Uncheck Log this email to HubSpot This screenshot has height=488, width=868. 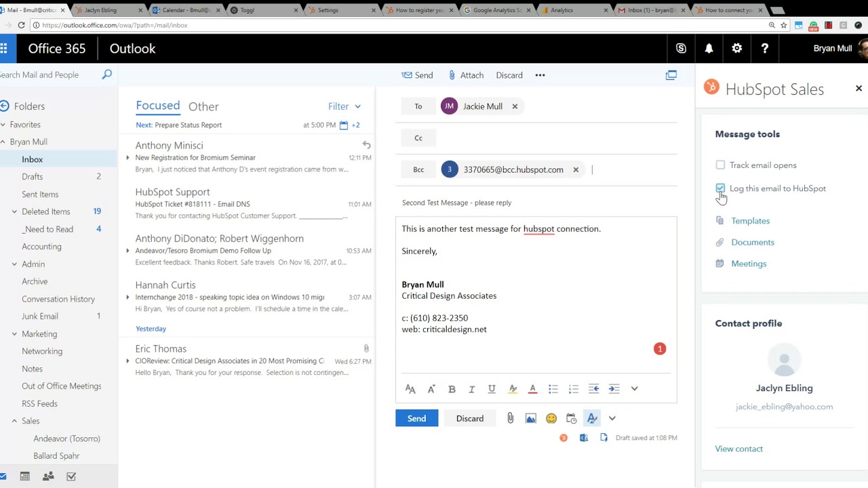[720, 188]
